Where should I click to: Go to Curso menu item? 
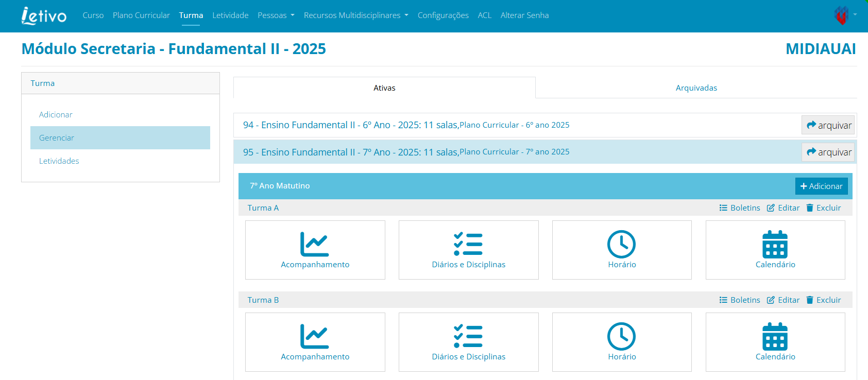(x=93, y=15)
